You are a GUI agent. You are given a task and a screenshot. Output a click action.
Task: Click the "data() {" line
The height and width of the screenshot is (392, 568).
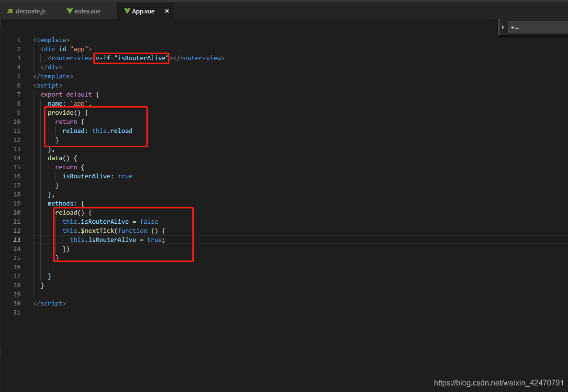tap(62, 158)
